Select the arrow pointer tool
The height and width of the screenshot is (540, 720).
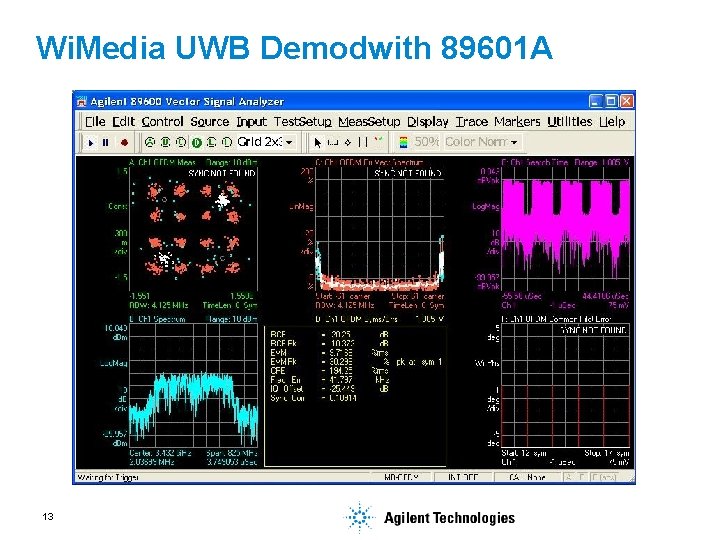(318, 143)
